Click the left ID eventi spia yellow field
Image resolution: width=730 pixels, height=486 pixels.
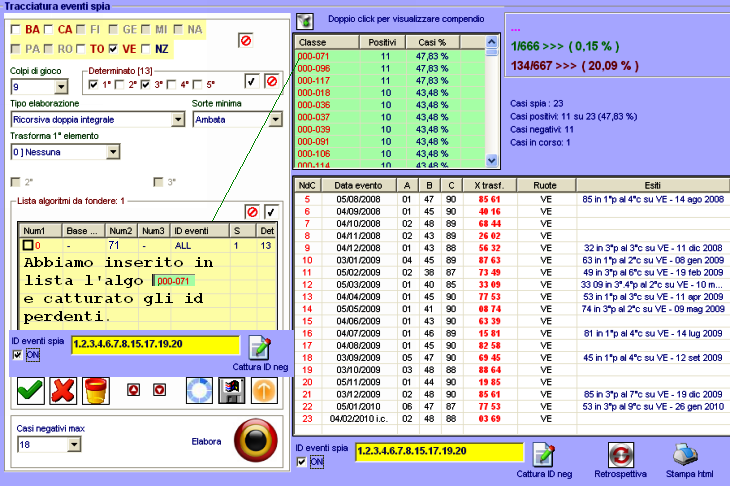pos(155,345)
